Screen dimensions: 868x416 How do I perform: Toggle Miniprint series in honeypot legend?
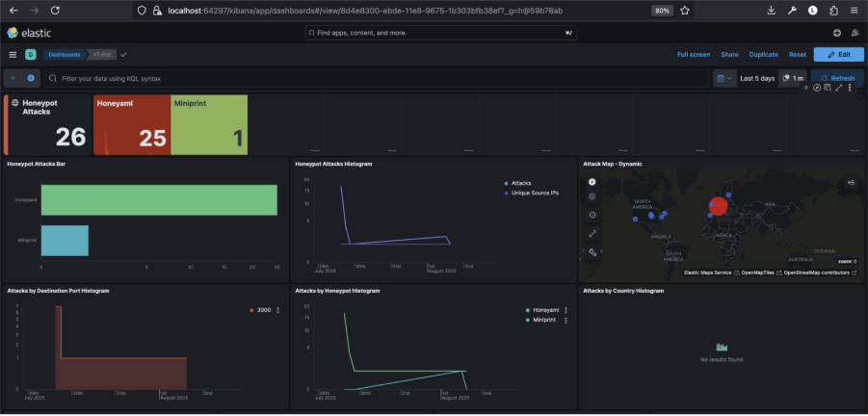click(x=544, y=318)
